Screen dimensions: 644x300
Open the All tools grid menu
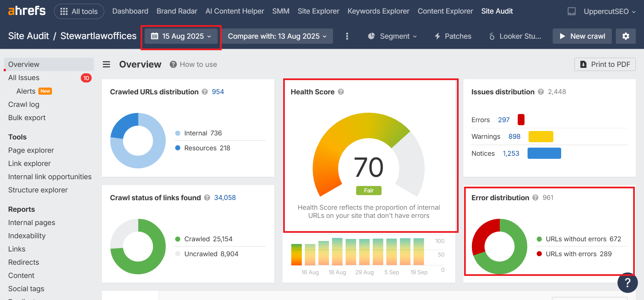[x=64, y=12]
